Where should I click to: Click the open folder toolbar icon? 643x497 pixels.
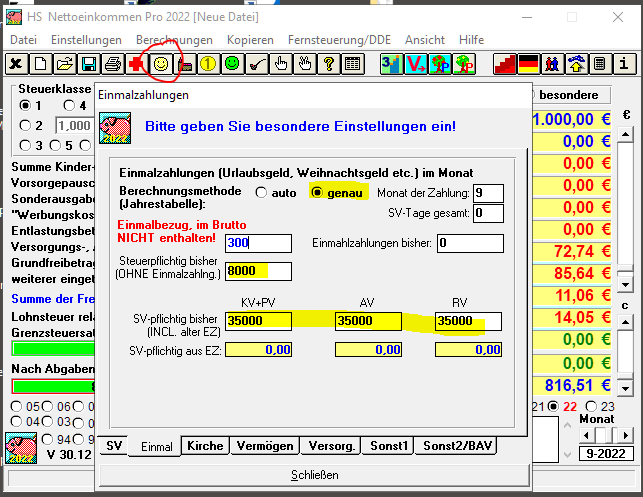(65, 63)
